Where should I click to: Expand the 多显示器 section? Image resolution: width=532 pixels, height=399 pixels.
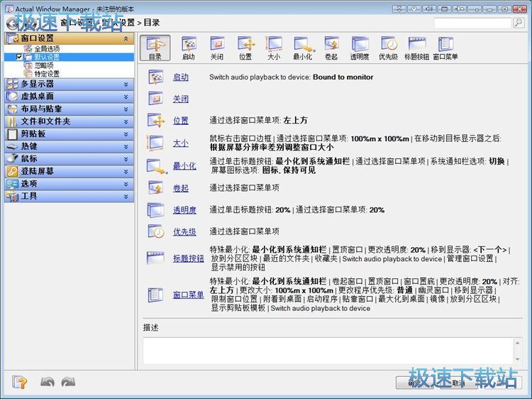126,84
